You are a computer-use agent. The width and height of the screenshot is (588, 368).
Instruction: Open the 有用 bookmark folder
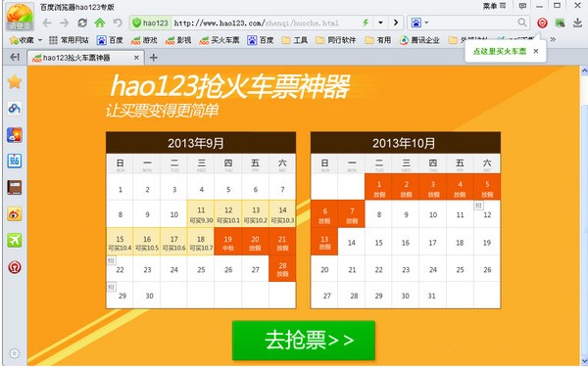[x=378, y=40]
